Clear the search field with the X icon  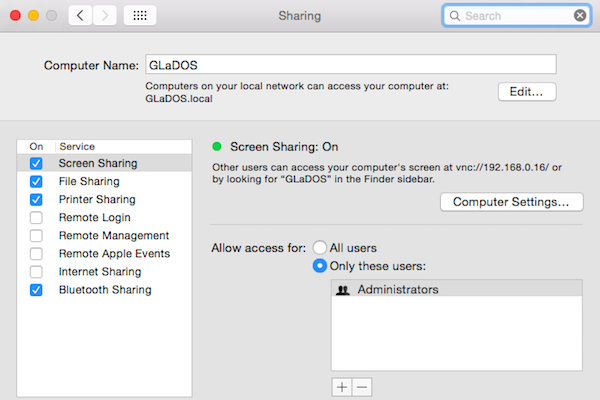point(580,15)
